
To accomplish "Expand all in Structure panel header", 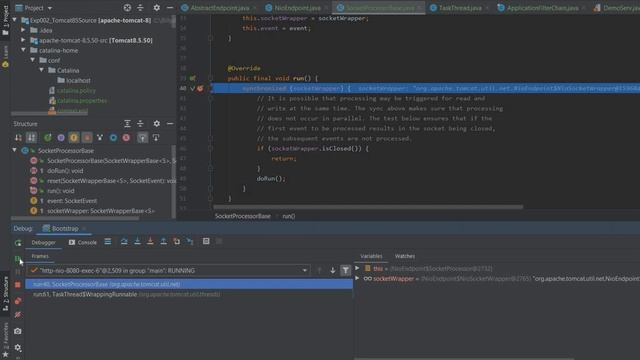I will click(127, 124).
